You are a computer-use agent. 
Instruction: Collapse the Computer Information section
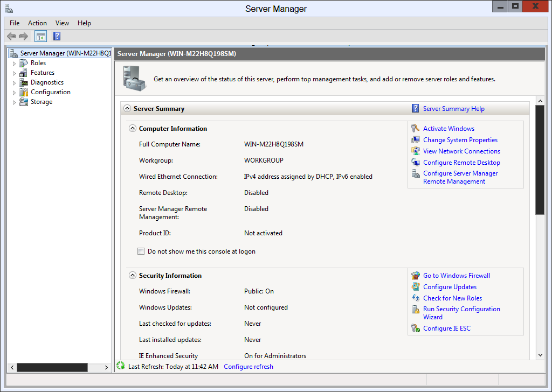(133, 129)
